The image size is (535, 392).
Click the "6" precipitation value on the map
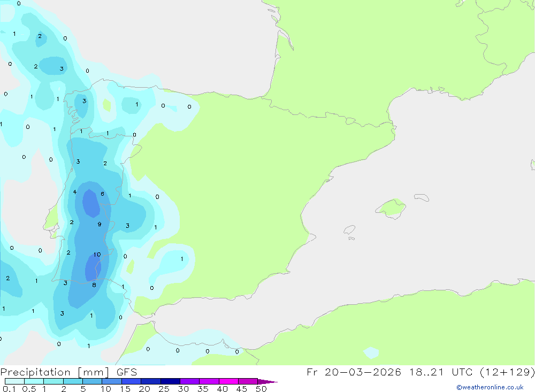102,194
